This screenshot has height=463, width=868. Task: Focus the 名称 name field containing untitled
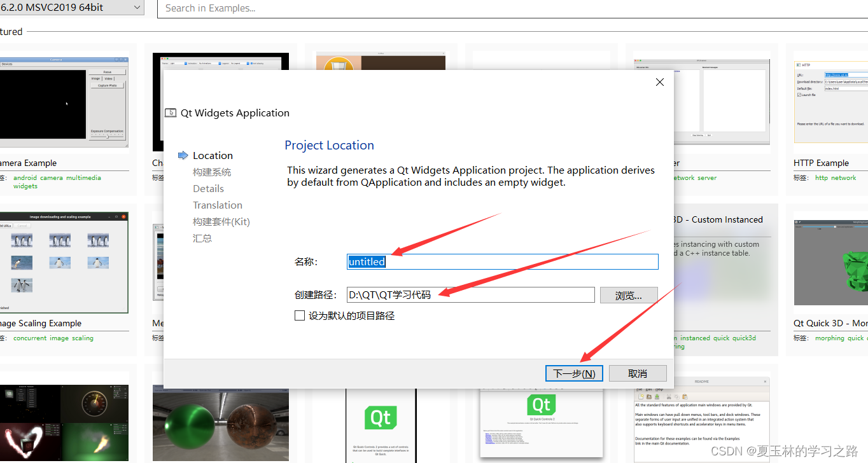502,261
